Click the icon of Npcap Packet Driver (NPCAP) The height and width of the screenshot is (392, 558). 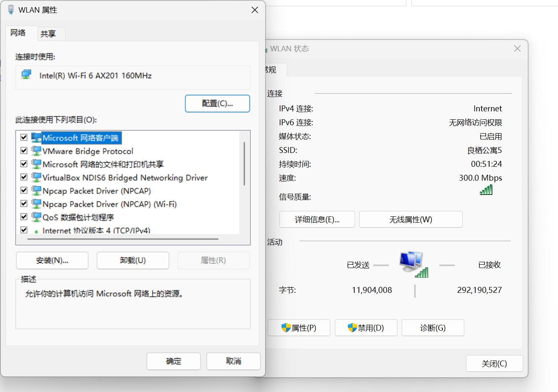coord(37,191)
